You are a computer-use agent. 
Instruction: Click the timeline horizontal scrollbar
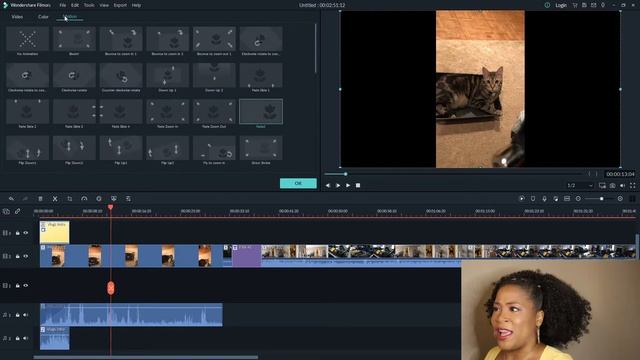tap(146, 358)
